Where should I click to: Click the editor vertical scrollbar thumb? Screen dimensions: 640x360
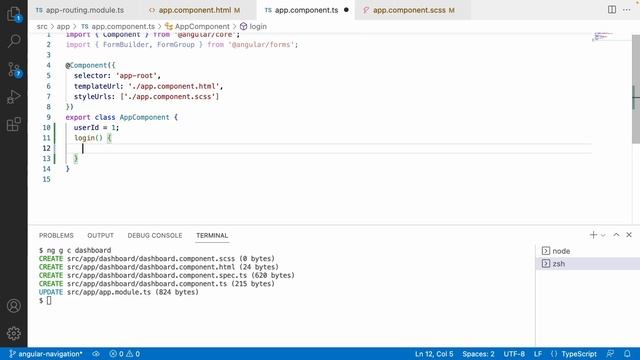pos(636,89)
